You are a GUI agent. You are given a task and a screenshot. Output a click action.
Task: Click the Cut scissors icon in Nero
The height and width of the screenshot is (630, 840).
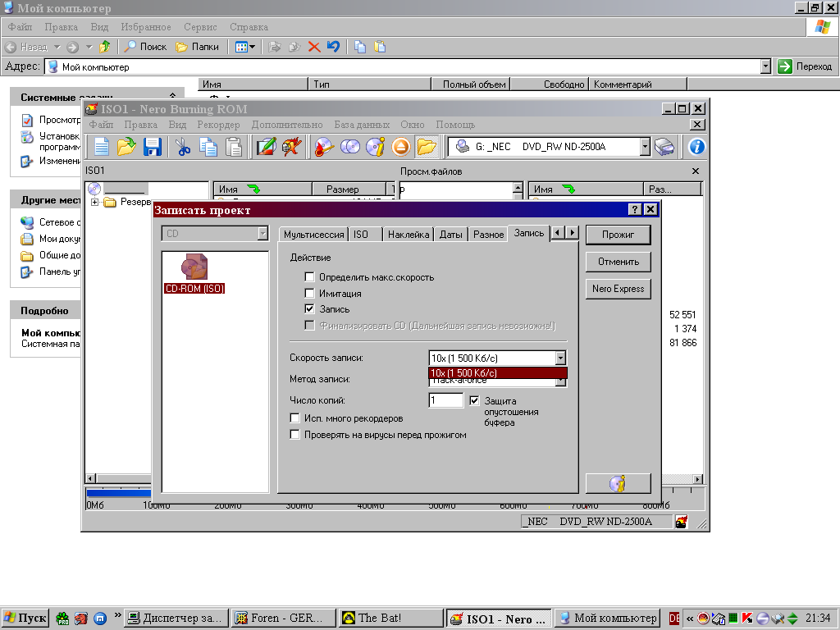pyautogui.click(x=183, y=146)
